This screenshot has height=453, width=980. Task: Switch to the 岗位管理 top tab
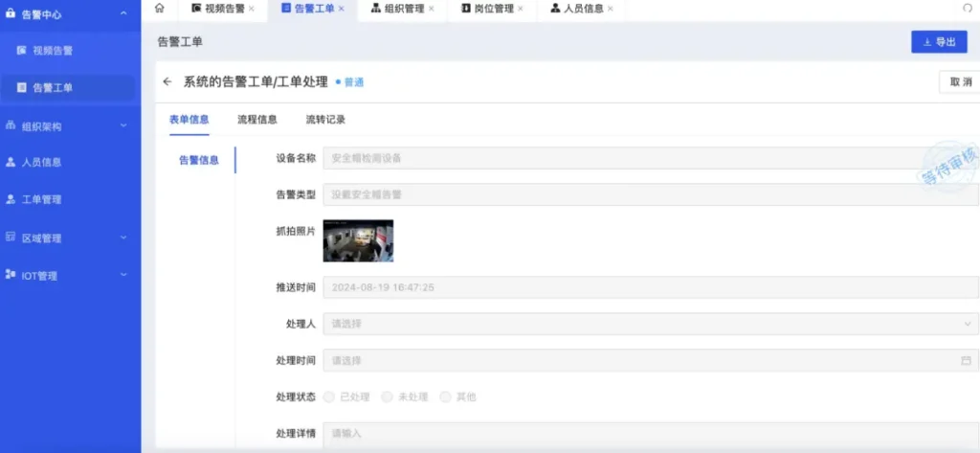(493, 9)
